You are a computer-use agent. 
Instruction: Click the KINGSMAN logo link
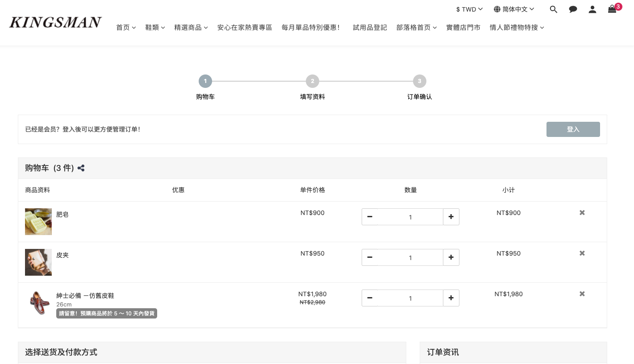coord(55,22)
